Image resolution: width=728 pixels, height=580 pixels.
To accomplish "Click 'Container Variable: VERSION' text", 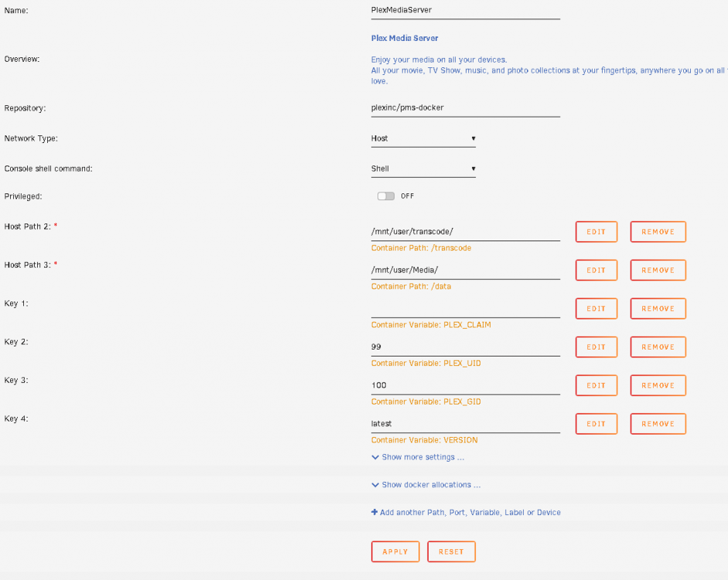I will tap(425, 440).
